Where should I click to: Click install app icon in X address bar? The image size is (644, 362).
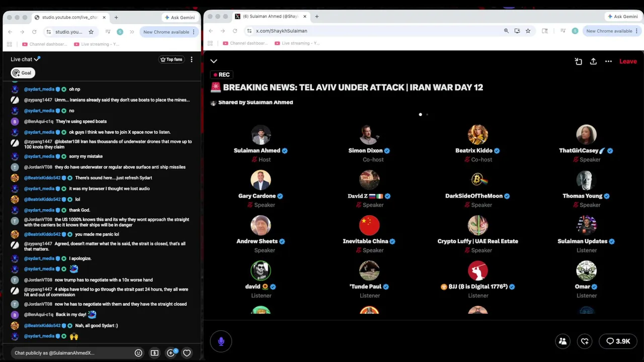click(x=517, y=31)
